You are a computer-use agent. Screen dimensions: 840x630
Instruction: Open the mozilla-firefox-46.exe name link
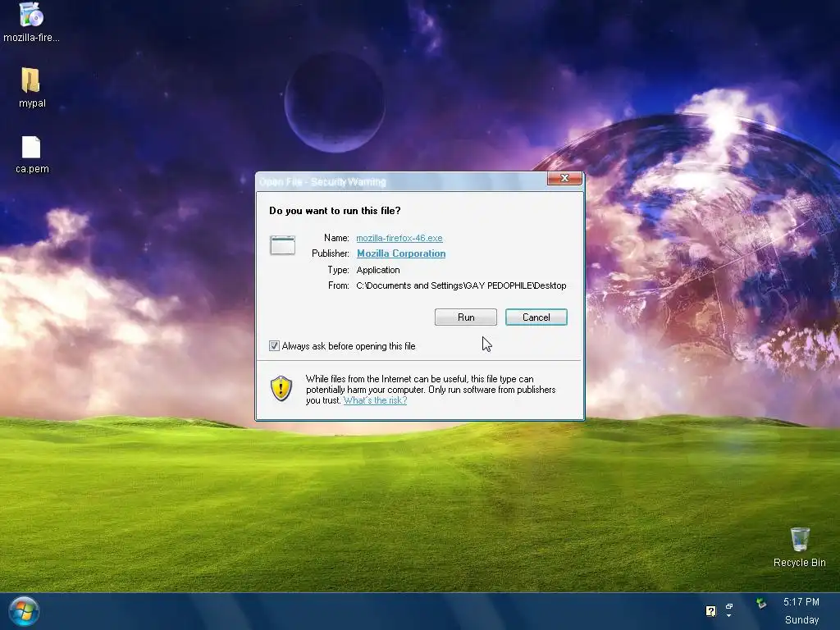pos(399,238)
